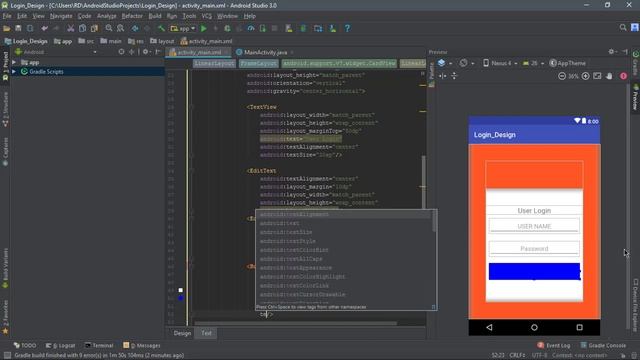Click the Synchronize toolbar icon

pyautogui.click(x=30, y=28)
